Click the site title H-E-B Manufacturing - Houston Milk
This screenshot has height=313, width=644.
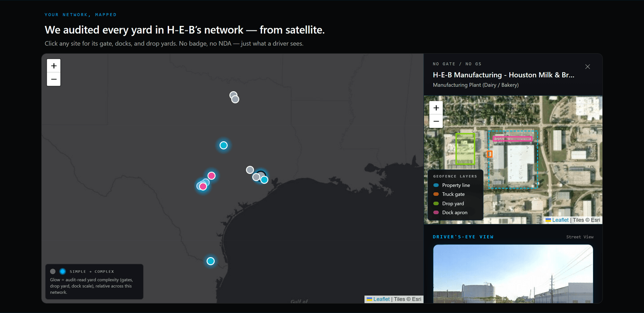click(504, 75)
